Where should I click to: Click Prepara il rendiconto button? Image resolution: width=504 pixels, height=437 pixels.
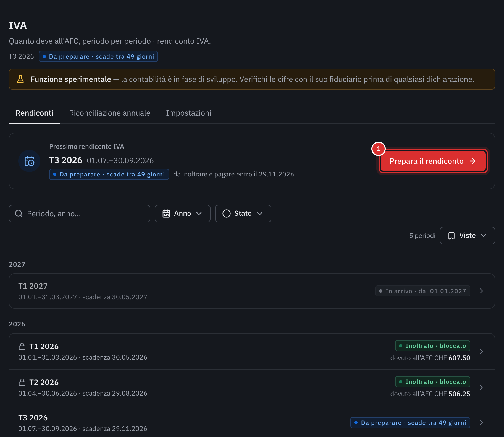click(x=433, y=161)
